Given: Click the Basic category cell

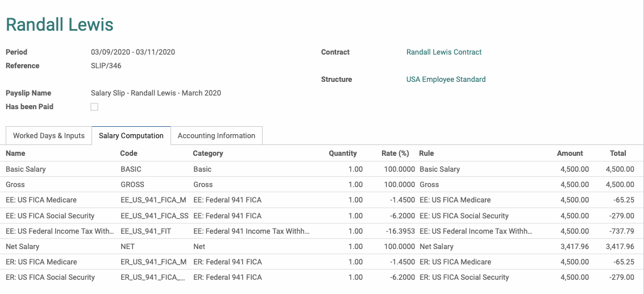Looking at the screenshot, I should (x=202, y=169).
